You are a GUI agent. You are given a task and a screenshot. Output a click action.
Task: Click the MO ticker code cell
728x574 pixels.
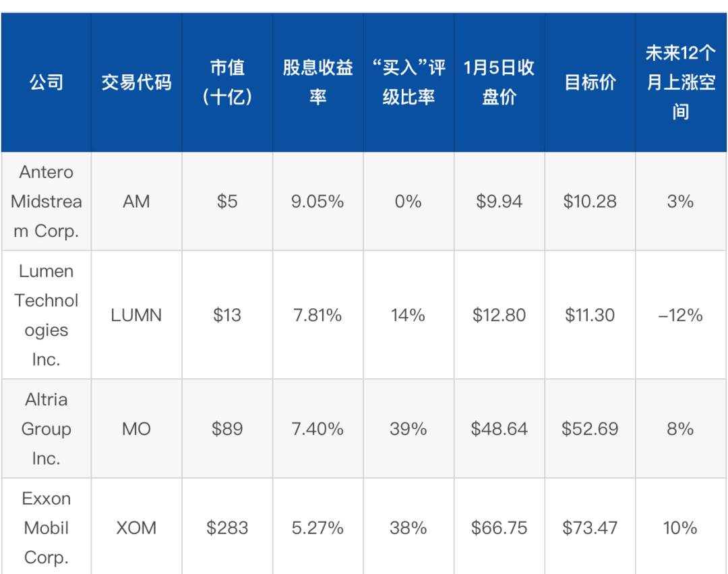pos(136,429)
